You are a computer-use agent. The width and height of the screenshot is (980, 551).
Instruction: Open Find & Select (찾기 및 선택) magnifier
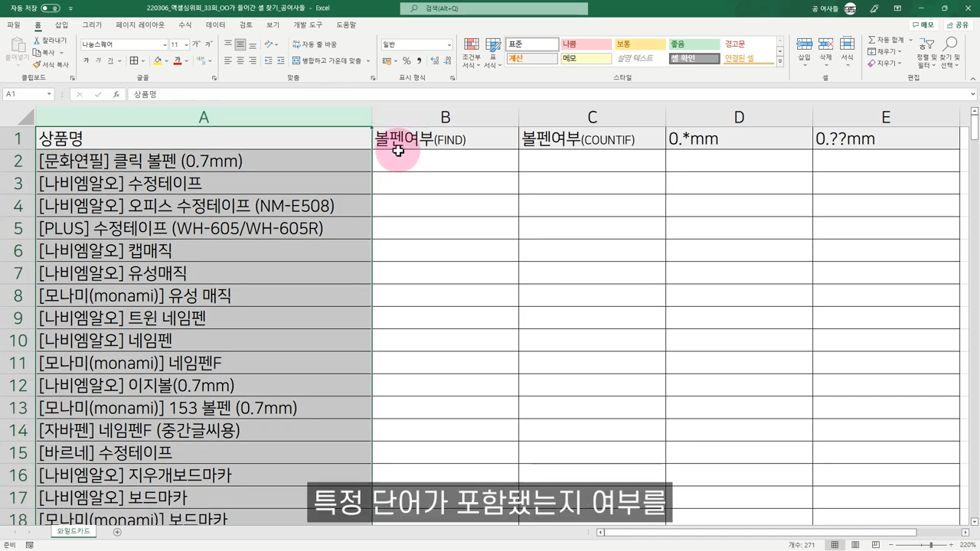tap(950, 52)
